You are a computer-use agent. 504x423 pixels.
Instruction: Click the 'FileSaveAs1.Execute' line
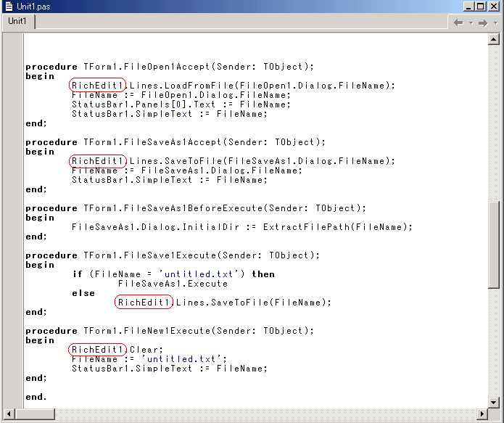pyautogui.click(x=173, y=284)
